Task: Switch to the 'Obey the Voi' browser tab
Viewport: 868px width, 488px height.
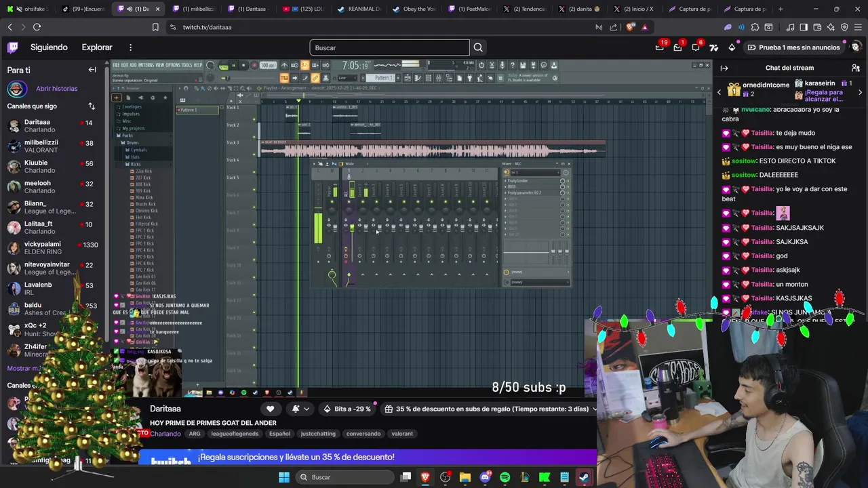Action: click(x=414, y=9)
